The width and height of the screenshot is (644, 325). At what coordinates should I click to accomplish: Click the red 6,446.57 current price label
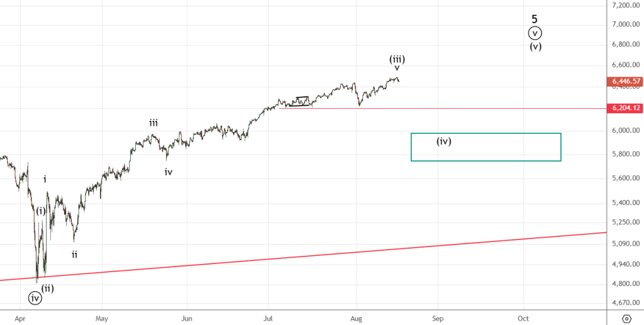(x=626, y=81)
